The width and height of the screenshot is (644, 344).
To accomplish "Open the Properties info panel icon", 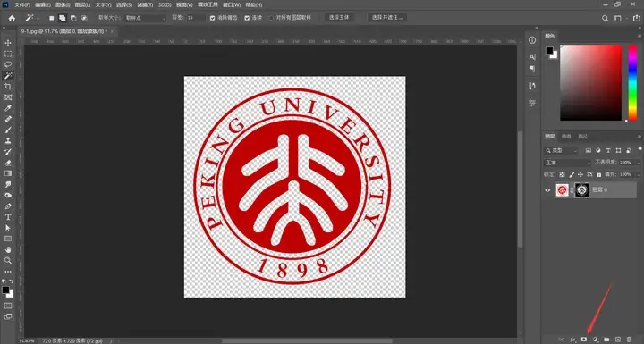I will pyautogui.click(x=532, y=40).
